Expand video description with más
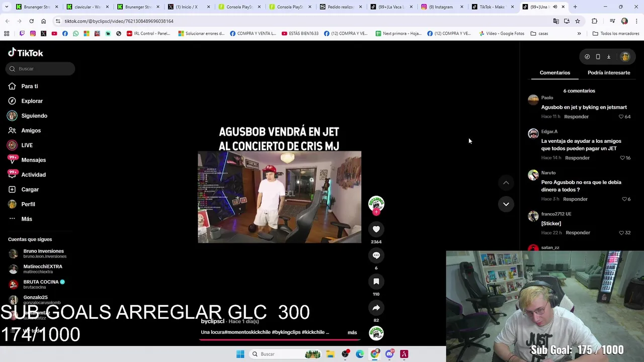The height and width of the screenshot is (362, 644). [x=352, y=332]
